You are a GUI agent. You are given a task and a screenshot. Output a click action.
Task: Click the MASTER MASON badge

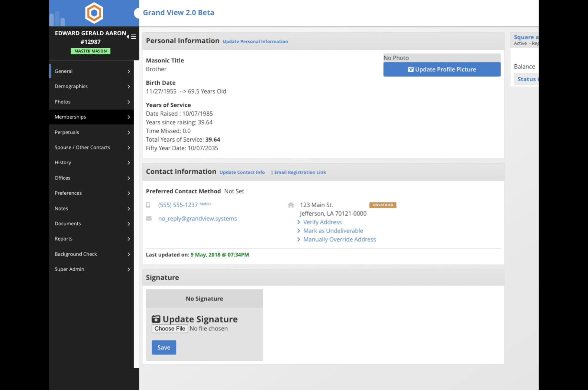click(91, 51)
